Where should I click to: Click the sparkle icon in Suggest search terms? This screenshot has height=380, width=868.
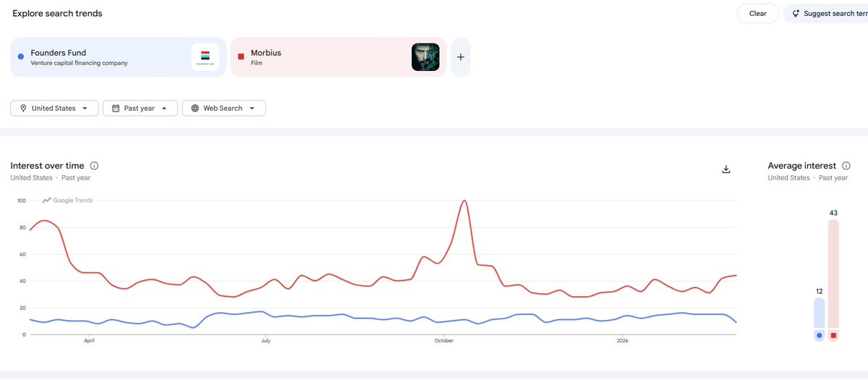click(x=796, y=14)
